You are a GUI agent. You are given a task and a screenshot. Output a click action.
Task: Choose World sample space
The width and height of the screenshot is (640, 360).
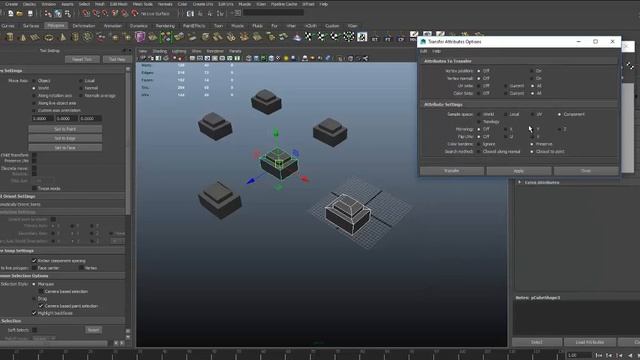click(479, 114)
